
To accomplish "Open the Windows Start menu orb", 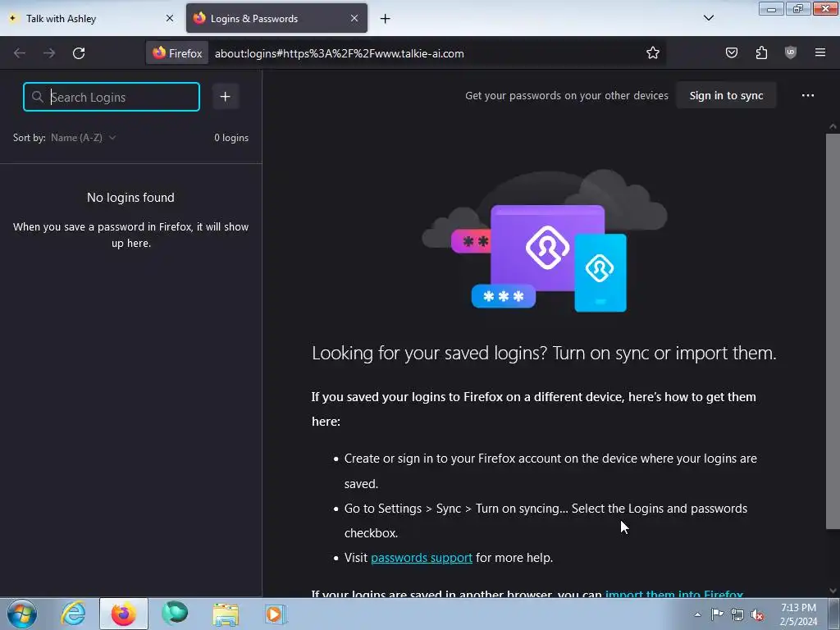I will (22, 614).
